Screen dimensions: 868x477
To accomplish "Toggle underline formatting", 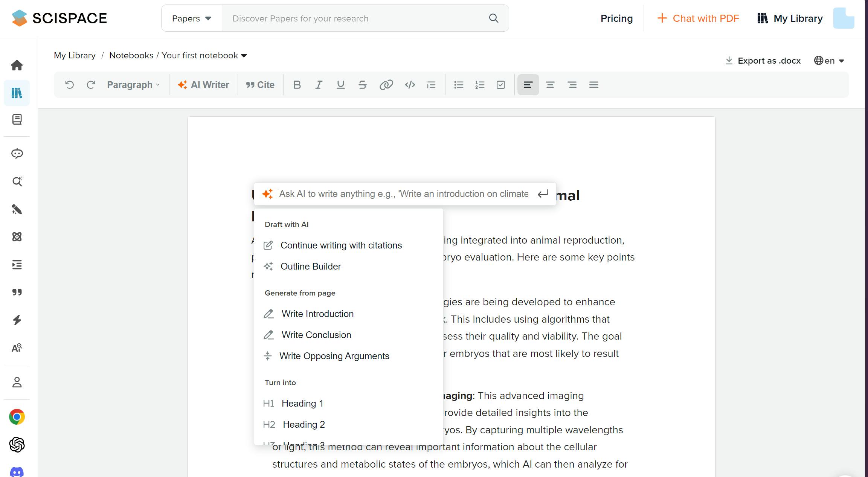I will click(x=340, y=85).
